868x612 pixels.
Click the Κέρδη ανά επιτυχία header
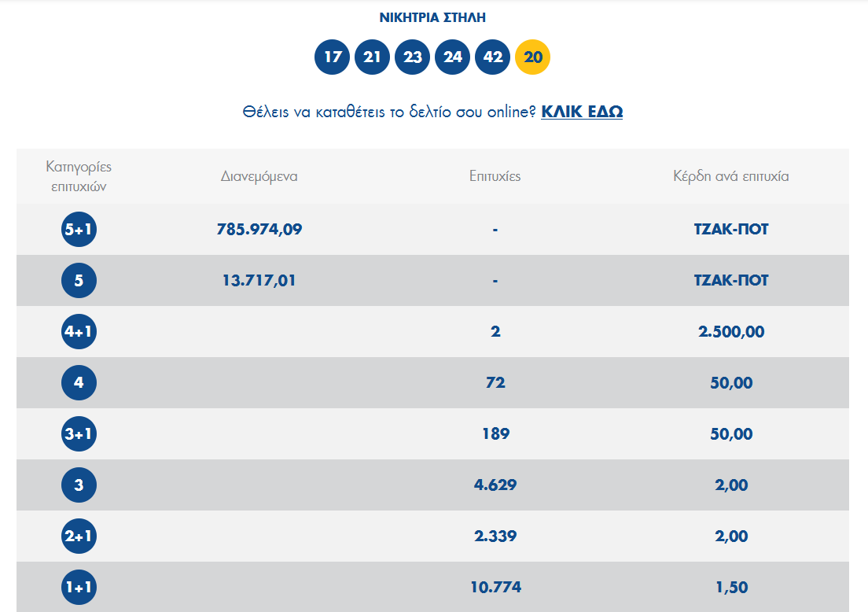pos(730,176)
